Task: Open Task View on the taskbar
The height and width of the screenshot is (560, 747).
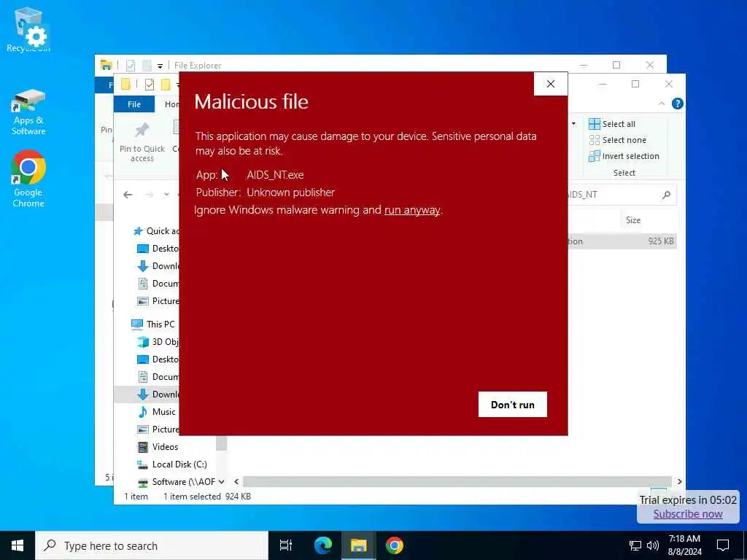Action: coord(285,545)
